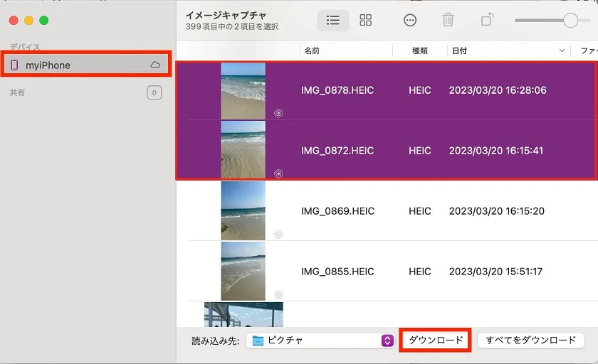This screenshot has height=364, width=598.
Task: Click Live Photo icon on IMG_0872.HEIC row
Action: [278, 173]
